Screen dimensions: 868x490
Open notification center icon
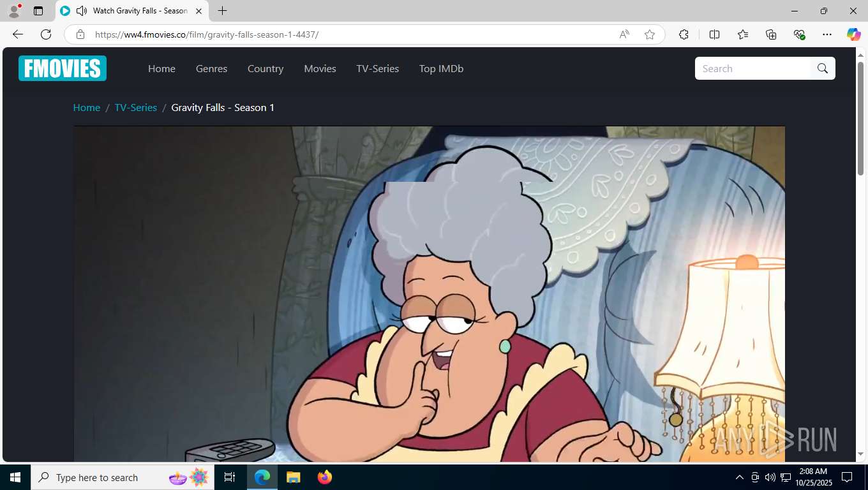point(847,477)
